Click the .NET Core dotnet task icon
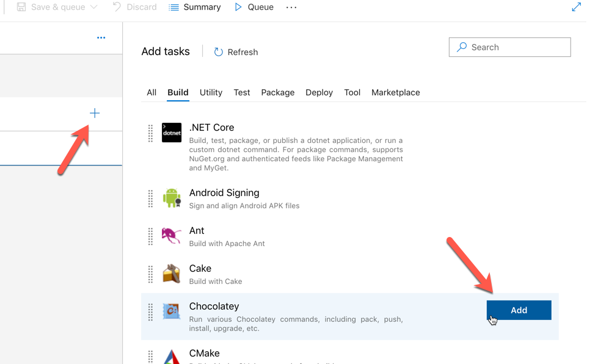The width and height of the screenshot is (598, 364). (172, 133)
